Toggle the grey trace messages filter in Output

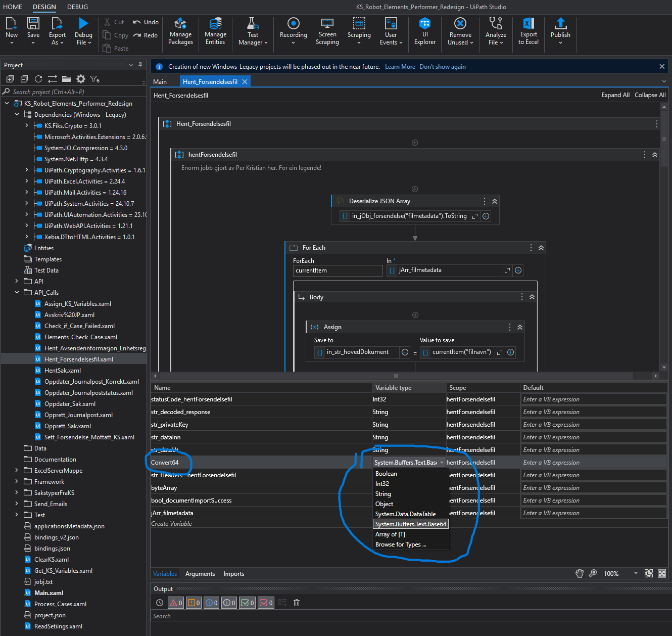coord(229,603)
